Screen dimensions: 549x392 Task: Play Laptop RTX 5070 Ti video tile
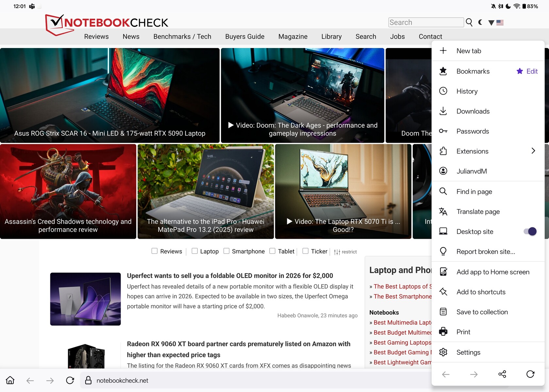[343, 191]
